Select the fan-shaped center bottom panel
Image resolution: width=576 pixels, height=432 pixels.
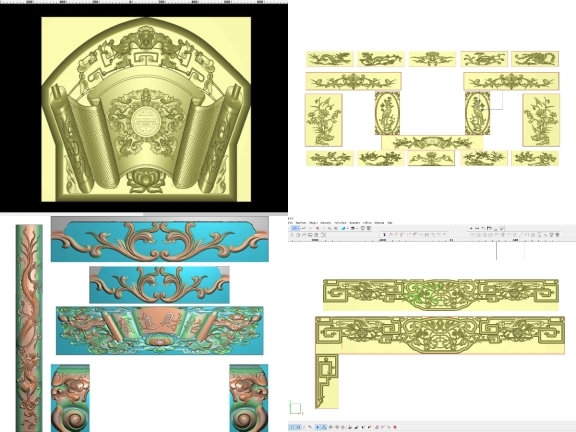(x=432, y=143)
